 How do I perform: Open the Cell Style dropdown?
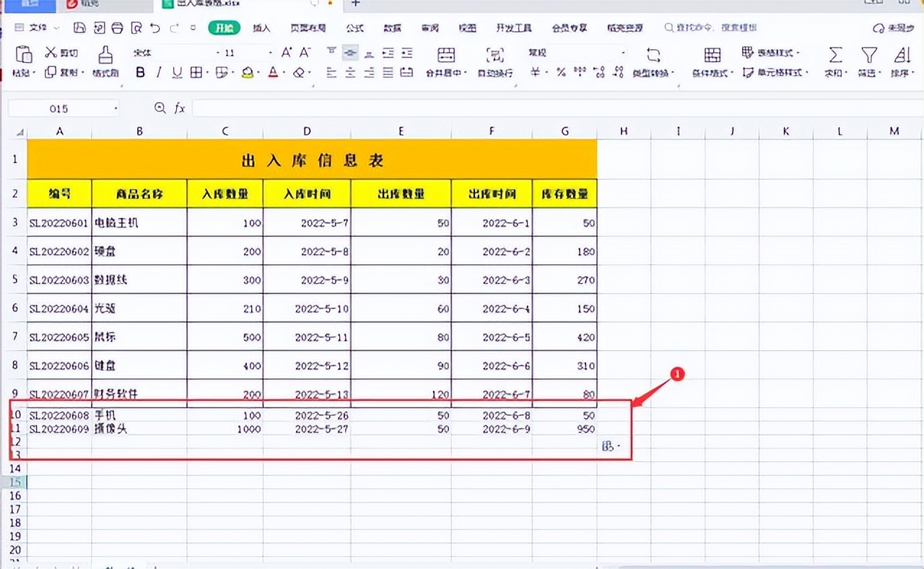[775, 73]
